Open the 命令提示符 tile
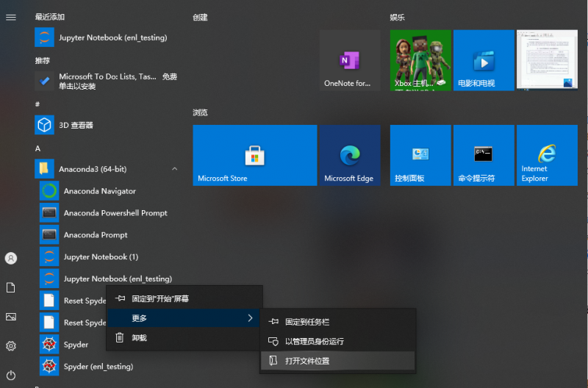The width and height of the screenshot is (588, 388). 483,155
